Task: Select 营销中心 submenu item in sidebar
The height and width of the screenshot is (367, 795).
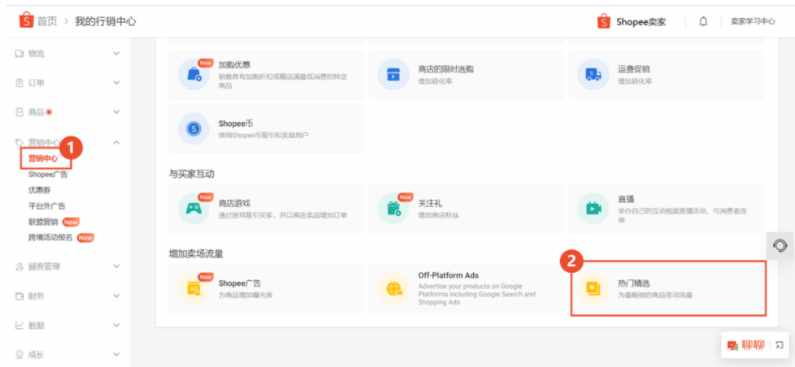Action: [43, 159]
